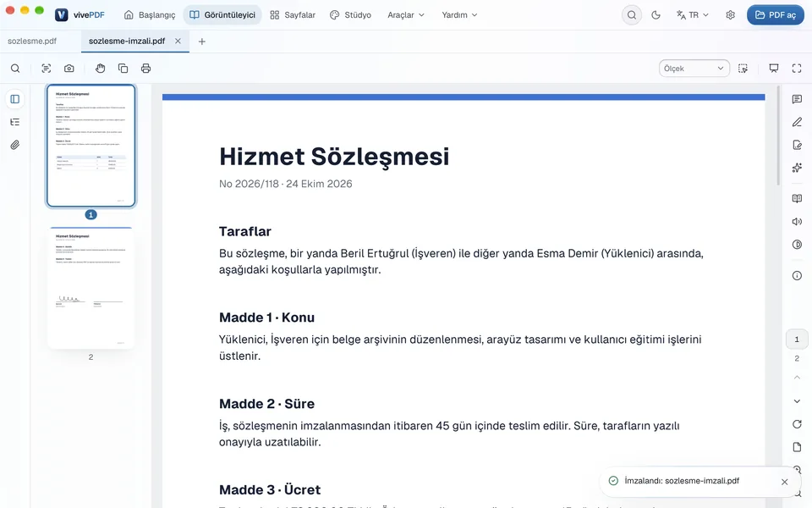Expand the Araçlar menu
Image resolution: width=812 pixels, height=508 pixels.
pyautogui.click(x=406, y=15)
